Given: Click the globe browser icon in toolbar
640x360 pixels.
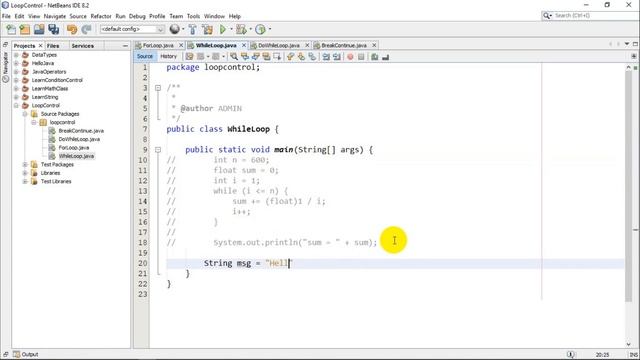Looking at the screenshot, I should (x=175, y=29).
